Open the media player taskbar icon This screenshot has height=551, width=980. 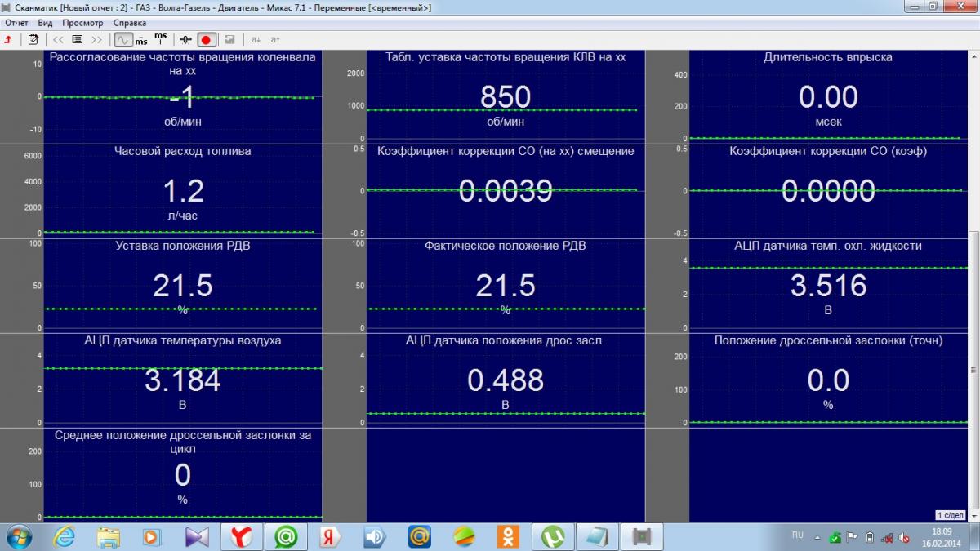tap(153, 536)
